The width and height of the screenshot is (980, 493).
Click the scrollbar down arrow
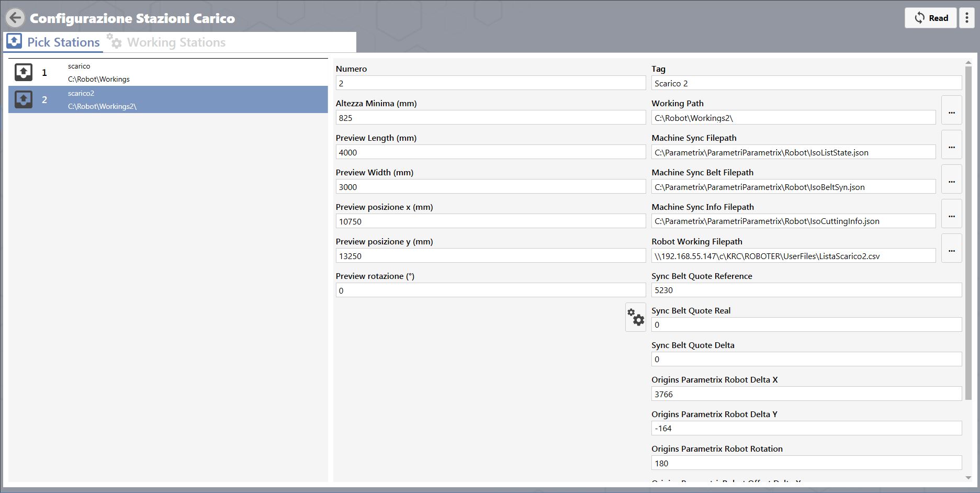968,477
